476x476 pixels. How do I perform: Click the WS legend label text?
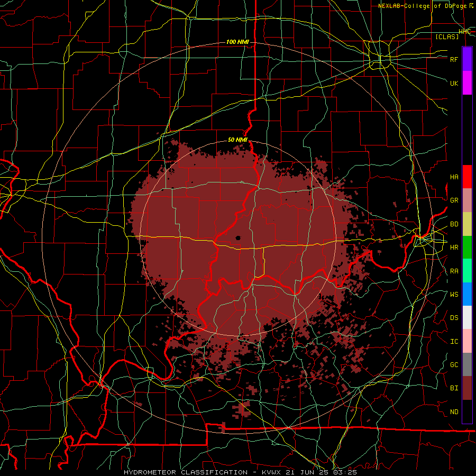point(454,295)
